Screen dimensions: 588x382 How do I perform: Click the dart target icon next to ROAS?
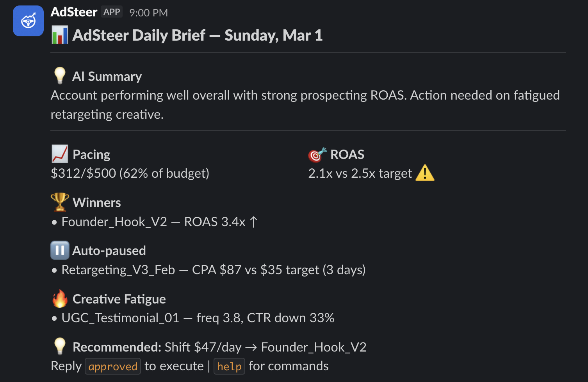317,154
